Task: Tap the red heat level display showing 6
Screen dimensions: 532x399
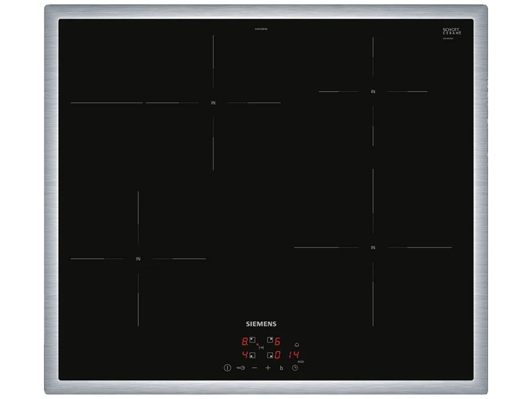Action: [277, 341]
